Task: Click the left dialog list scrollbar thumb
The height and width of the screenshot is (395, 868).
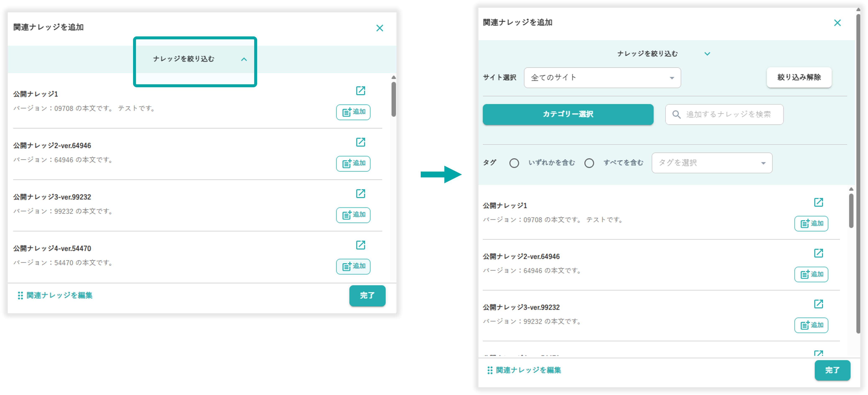Action: click(x=393, y=99)
